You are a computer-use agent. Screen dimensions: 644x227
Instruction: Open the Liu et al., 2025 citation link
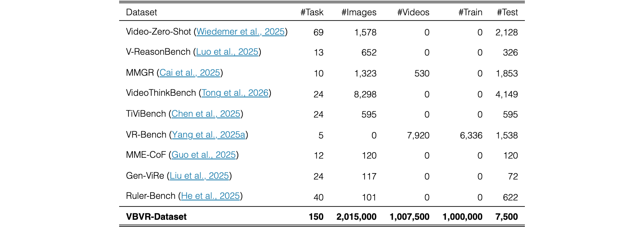pyautogui.click(x=199, y=176)
